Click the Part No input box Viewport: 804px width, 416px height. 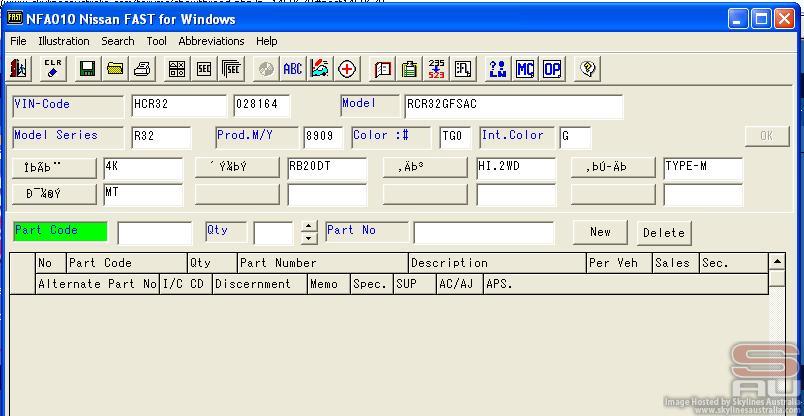pos(484,233)
